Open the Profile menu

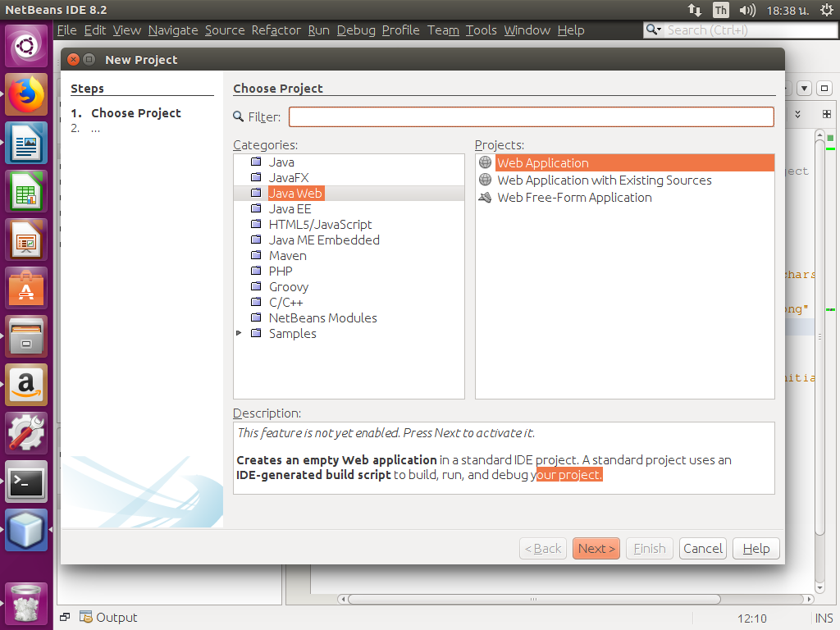pyautogui.click(x=400, y=30)
